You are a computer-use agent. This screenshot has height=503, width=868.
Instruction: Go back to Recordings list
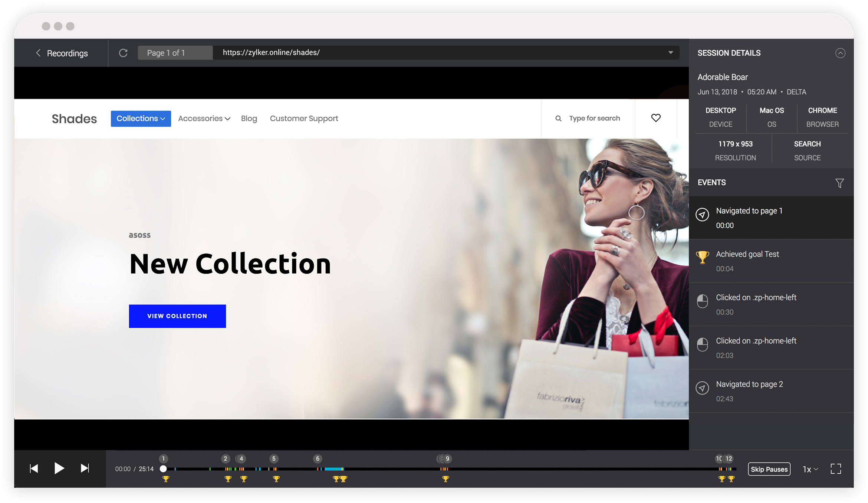[62, 53]
